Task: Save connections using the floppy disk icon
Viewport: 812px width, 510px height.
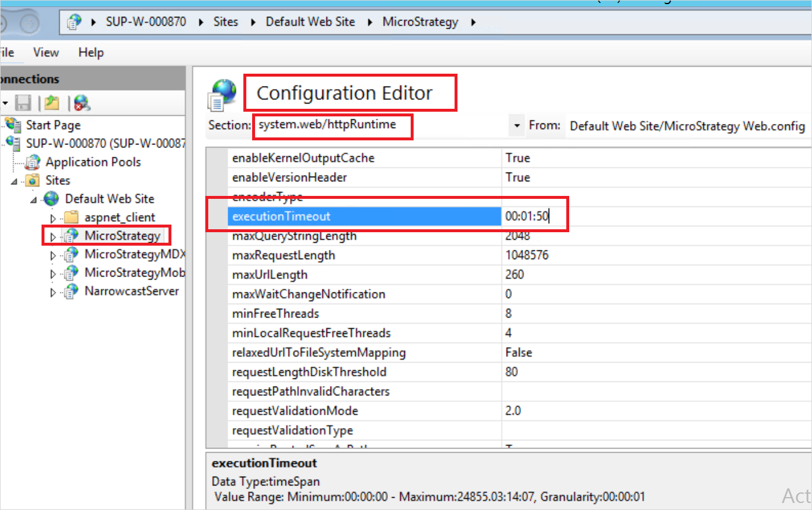Action: [22, 103]
